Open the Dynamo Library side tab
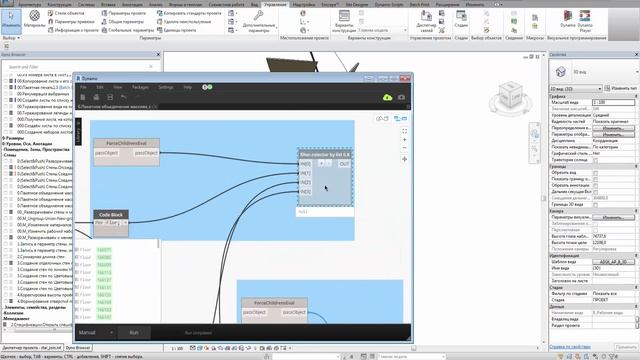 78,131
